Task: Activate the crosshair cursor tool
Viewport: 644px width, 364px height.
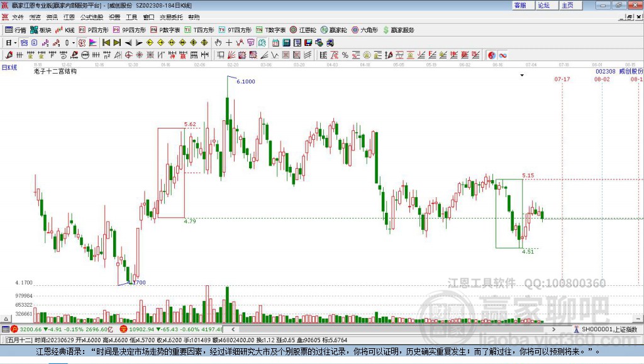Action: click(229, 43)
